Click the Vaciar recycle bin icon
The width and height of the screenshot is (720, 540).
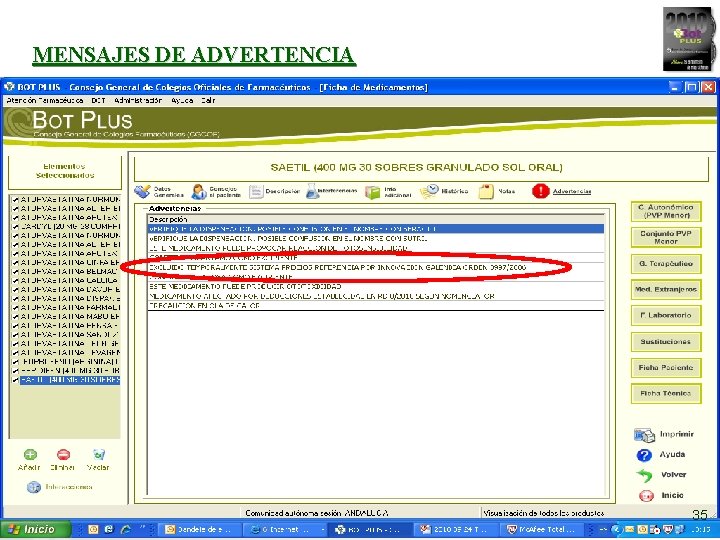tap(99, 455)
